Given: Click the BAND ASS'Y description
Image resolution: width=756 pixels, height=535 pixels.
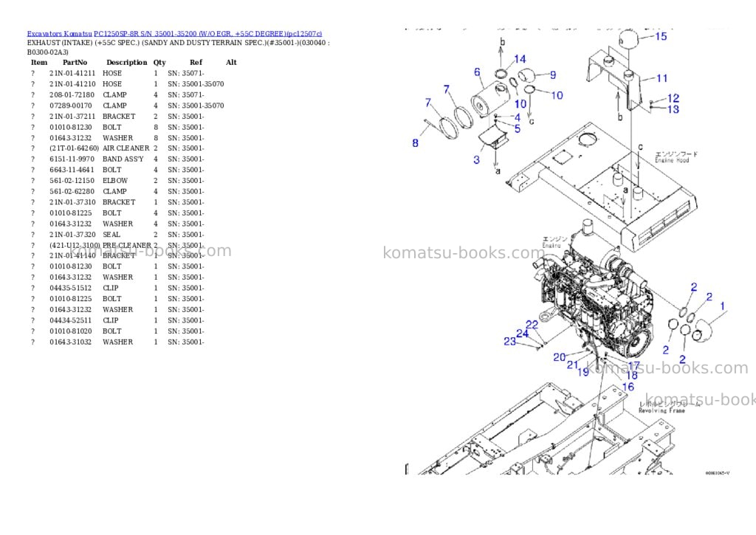Looking at the screenshot, I should pyautogui.click(x=123, y=159).
